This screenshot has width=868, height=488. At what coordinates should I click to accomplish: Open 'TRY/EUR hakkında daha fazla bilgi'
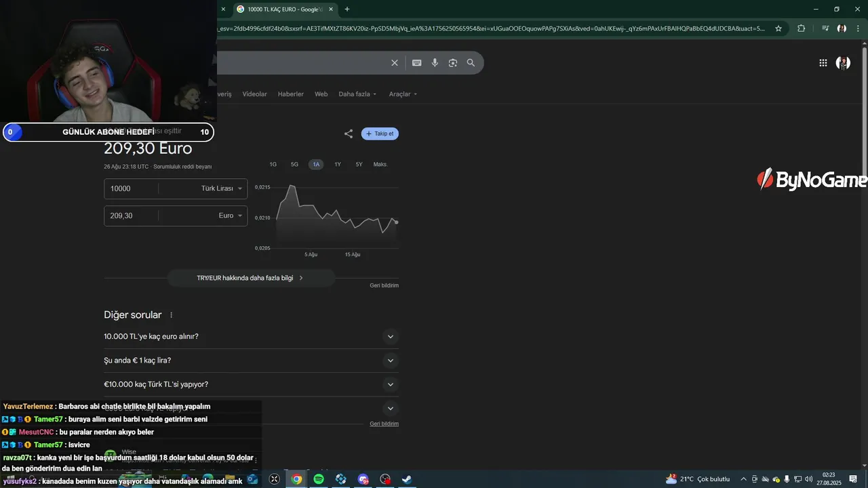click(x=251, y=278)
